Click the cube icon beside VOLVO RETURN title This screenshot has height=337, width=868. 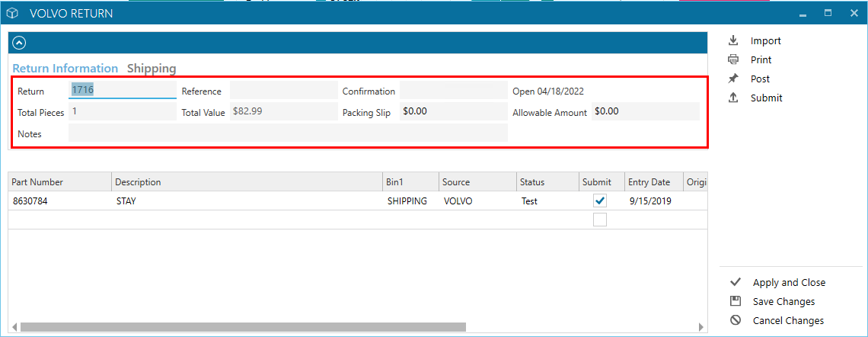(x=13, y=13)
